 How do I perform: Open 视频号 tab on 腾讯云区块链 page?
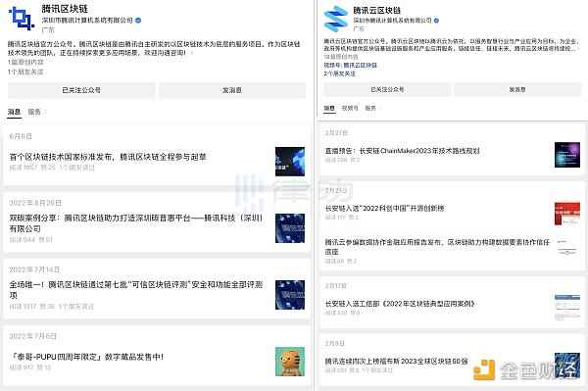click(x=350, y=108)
